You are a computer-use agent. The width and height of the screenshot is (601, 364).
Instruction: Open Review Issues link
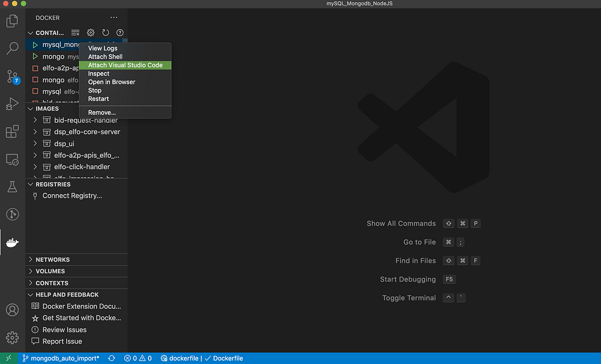click(64, 330)
